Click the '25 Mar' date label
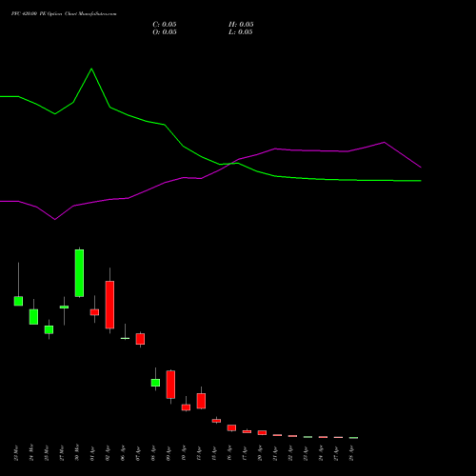 [47, 453]
